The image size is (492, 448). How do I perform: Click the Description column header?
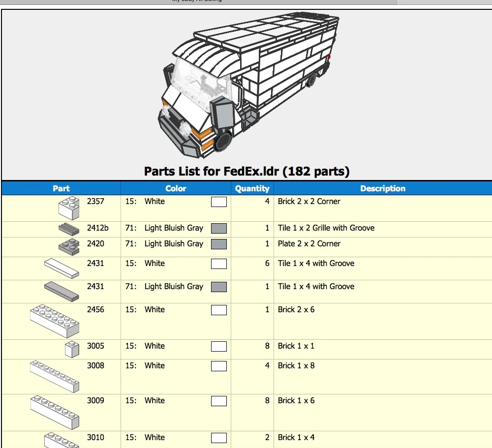pos(383,188)
